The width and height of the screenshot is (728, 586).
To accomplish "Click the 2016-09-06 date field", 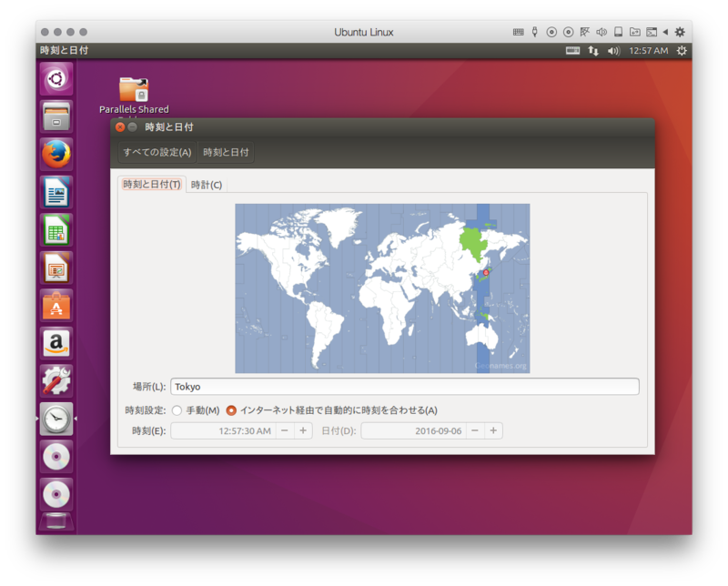I will coord(414,431).
